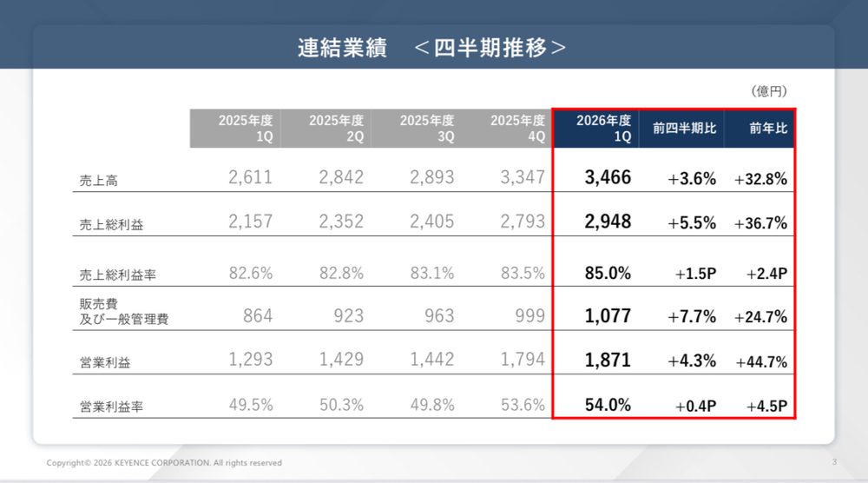Click the operating margin value 53.6%
Viewport: 868px width, 483px height.
point(523,405)
